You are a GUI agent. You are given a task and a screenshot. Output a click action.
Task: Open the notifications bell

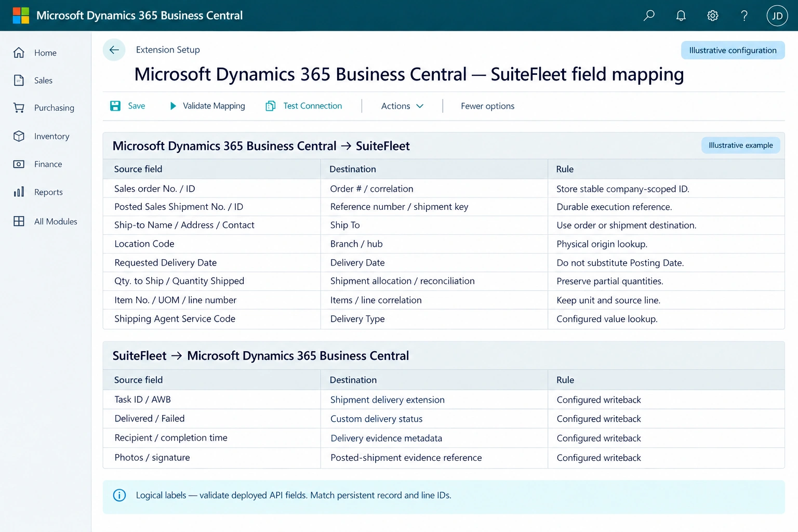(x=681, y=16)
